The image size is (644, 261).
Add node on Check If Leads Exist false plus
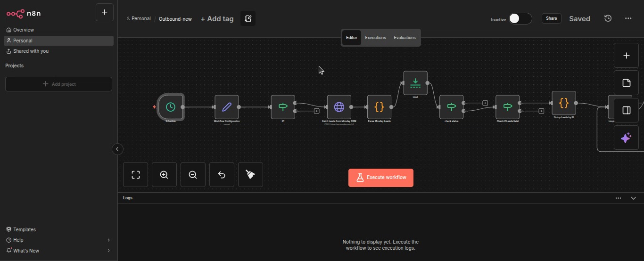click(x=541, y=111)
